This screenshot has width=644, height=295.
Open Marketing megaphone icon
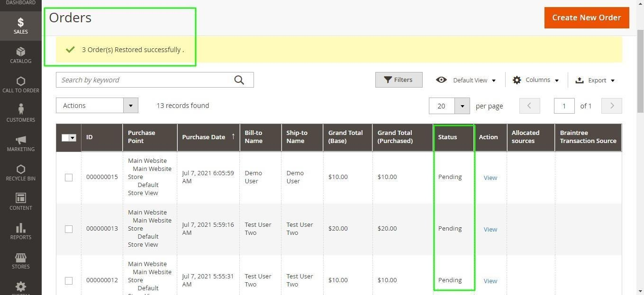[20, 143]
